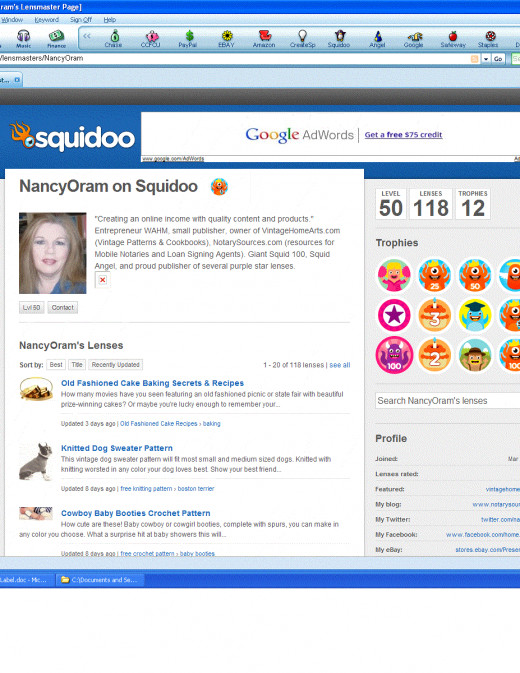520x673 pixels.
Task: Open the Knitted Dog Sweater Pattern lens
Action: 117,448
